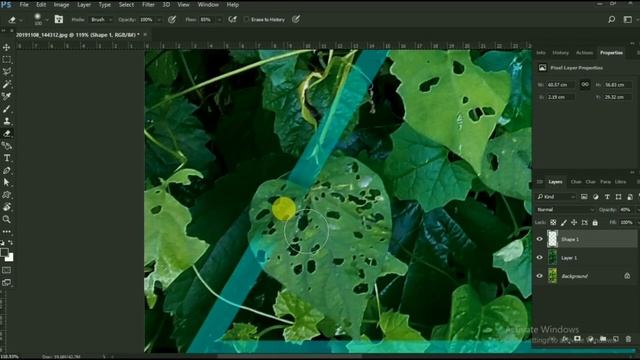Open the Filter menu

coord(148,5)
